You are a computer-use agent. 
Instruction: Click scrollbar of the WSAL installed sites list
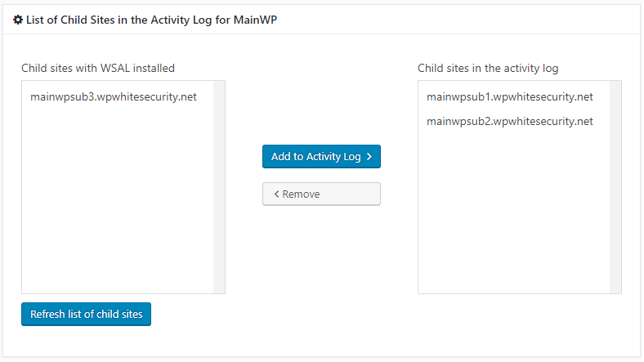[x=219, y=186]
